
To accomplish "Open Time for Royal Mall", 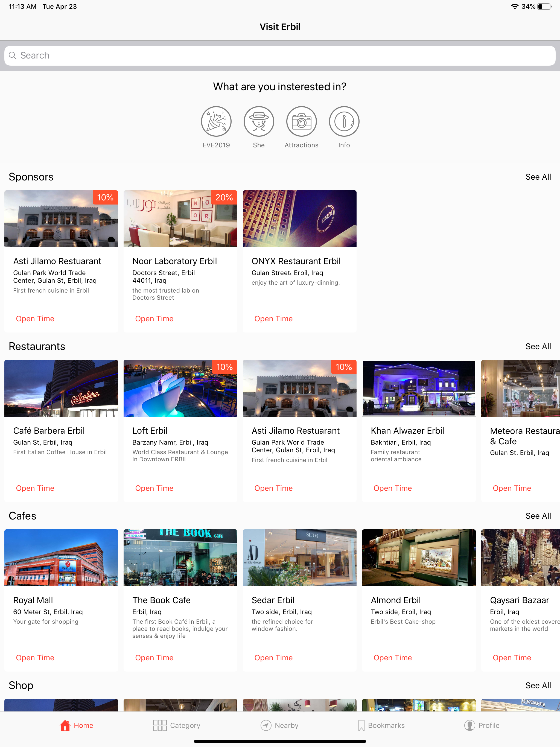I will pyautogui.click(x=35, y=658).
